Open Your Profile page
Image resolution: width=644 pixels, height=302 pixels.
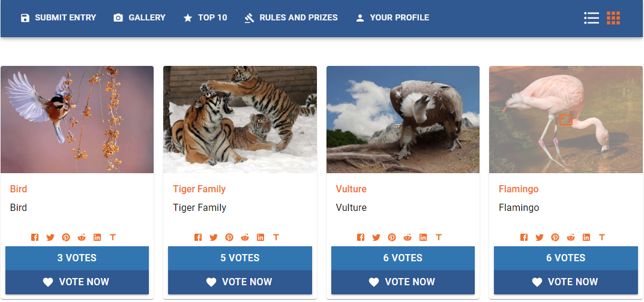pyautogui.click(x=393, y=17)
